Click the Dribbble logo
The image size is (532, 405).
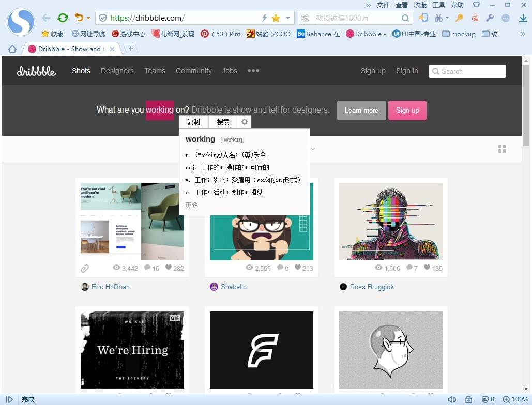click(x=36, y=71)
